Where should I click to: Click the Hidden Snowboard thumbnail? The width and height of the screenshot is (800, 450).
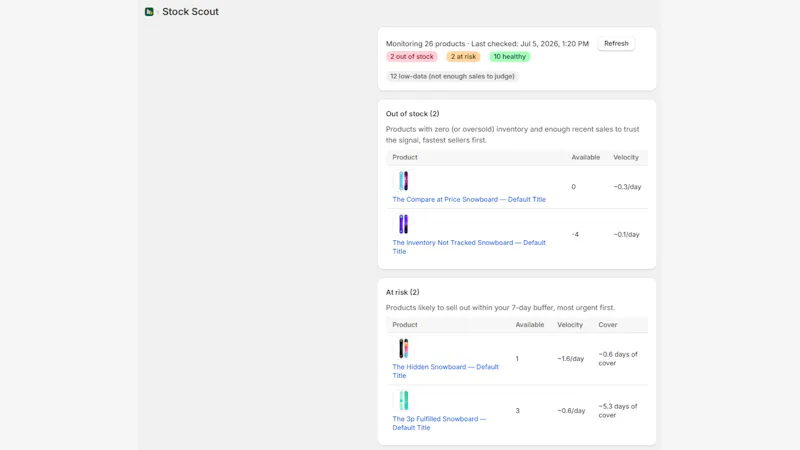pos(403,348)
